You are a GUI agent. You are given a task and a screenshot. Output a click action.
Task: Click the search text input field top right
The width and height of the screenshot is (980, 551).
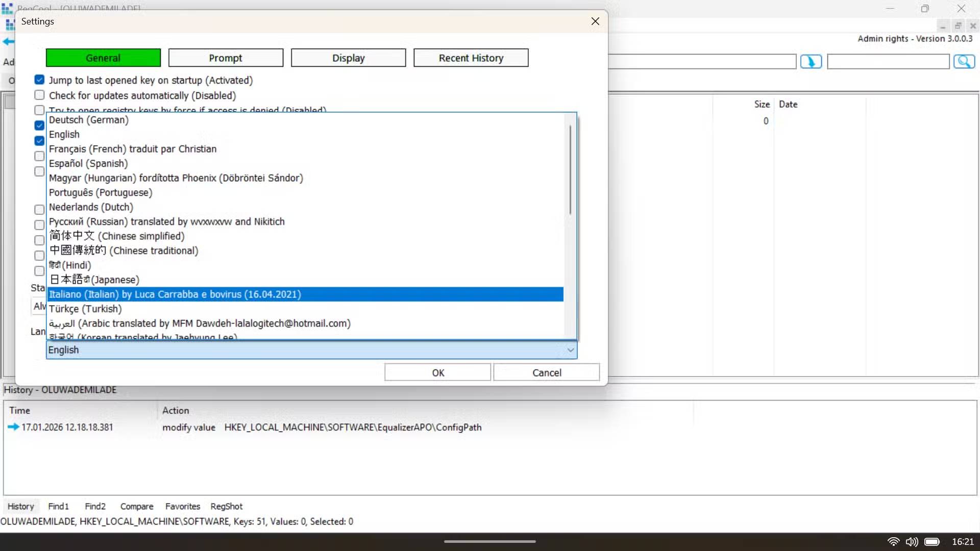click(x=888, y=61)
